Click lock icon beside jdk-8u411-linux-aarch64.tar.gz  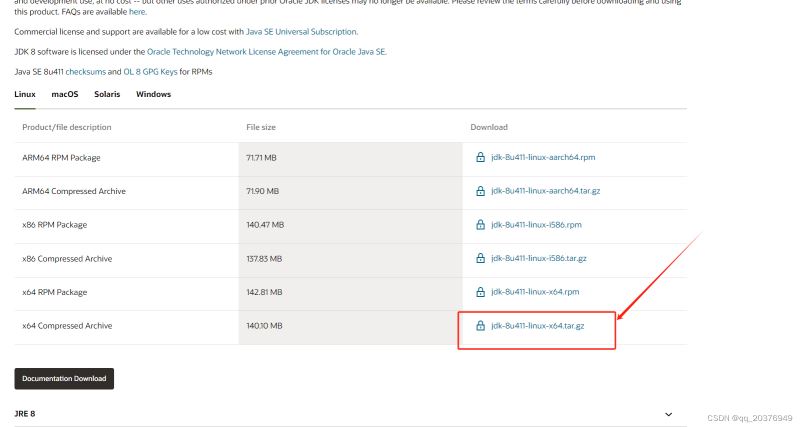tap(480, 191)
